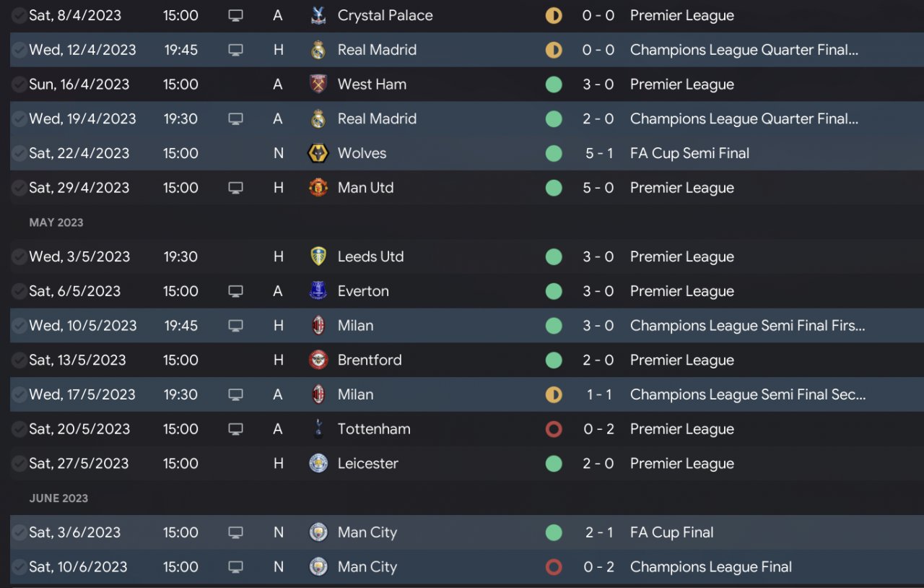This screenshot has height=588, width=924.
Task: Click the Wolves club badge
Action: coord(318,153)
